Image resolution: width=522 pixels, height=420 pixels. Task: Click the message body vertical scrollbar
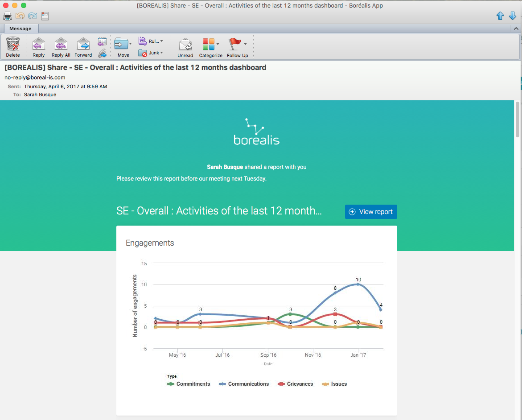coord(518,119)
